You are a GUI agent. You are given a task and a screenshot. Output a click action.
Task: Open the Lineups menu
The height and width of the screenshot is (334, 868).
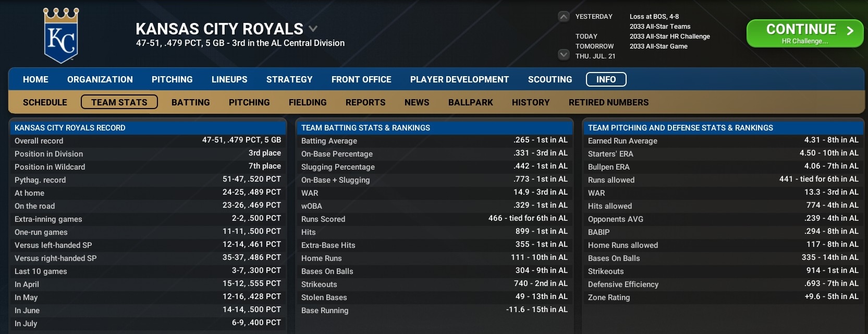pyautogui.click(x=229, y=79)
